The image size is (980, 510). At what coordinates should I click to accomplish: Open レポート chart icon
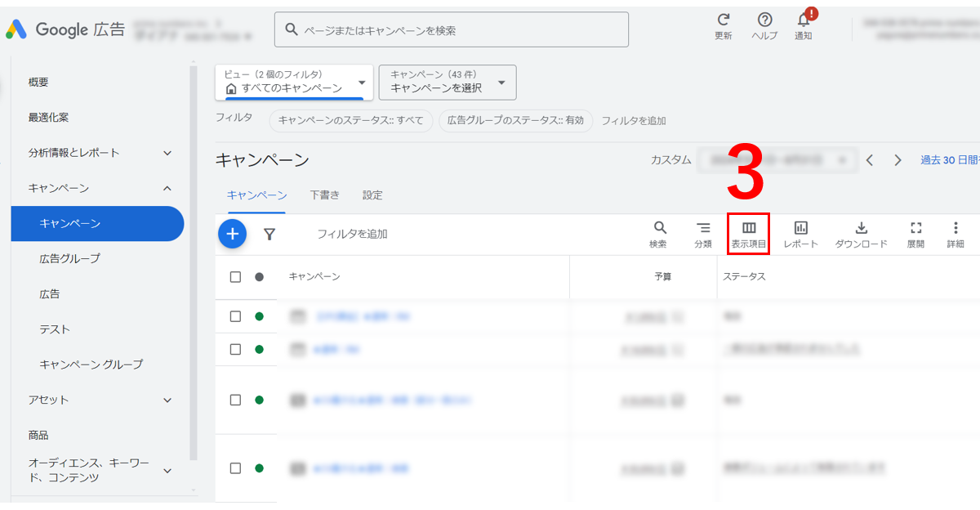(x=801, y=235)
